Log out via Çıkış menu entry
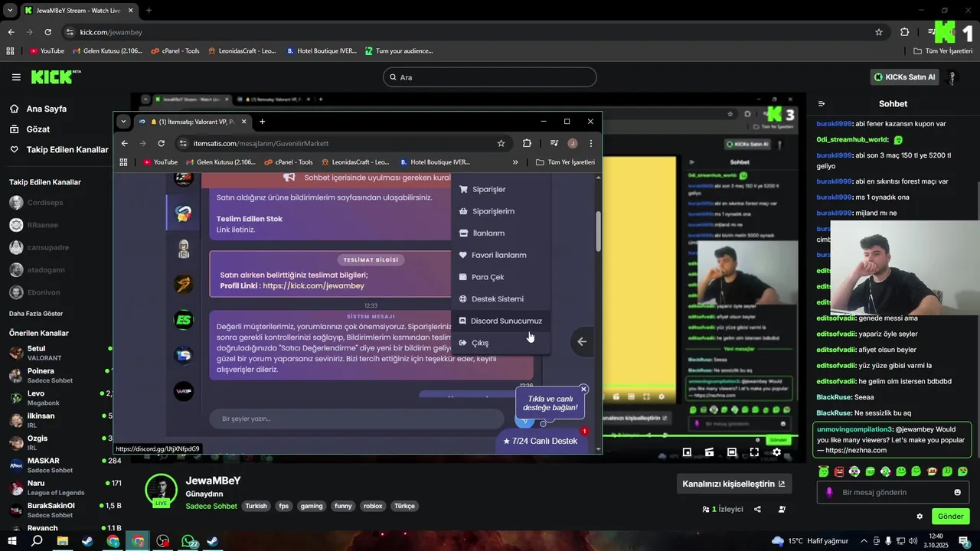Screen dimensions: 980x551 (501, 343)
